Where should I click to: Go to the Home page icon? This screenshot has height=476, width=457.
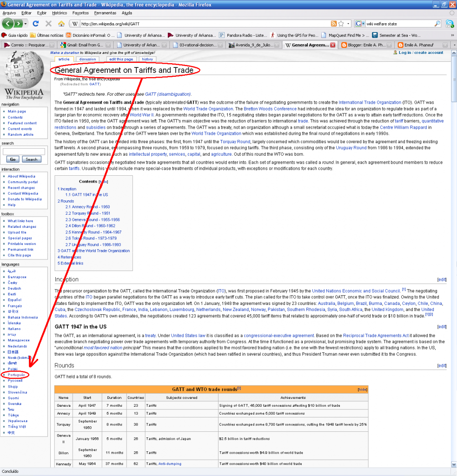click(61, 24)
